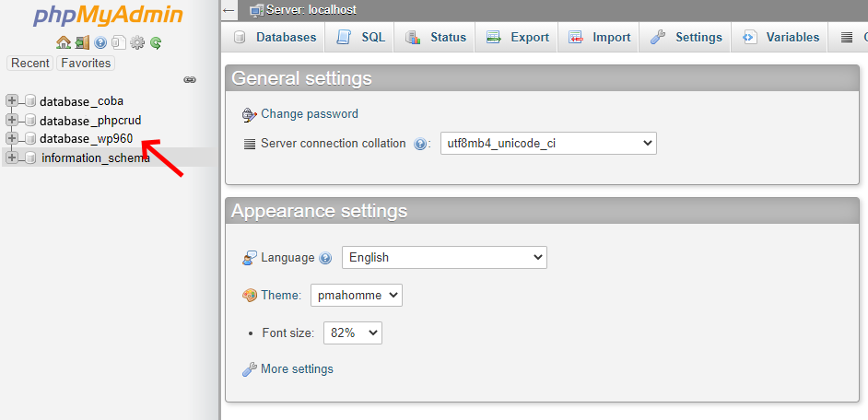Open the Theme dropdown showing pmahomme
Image resolution: width=868 pixels, height=420 pixels.
(357, 296)
